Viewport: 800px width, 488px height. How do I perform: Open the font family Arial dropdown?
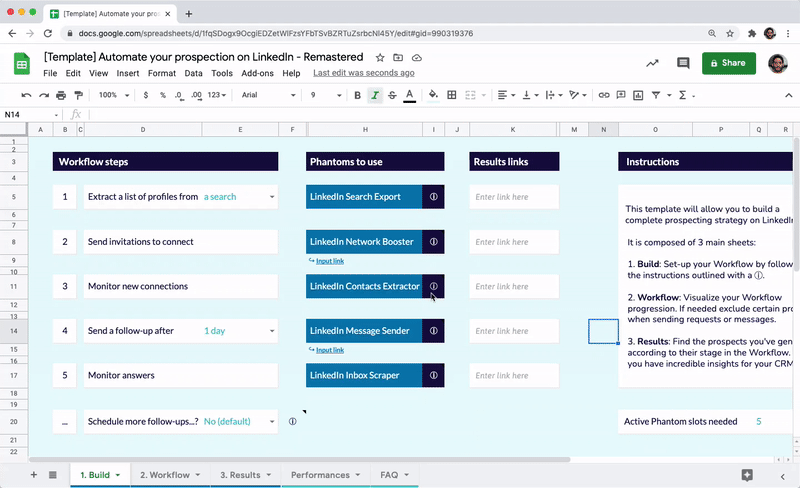click(267, 95)
